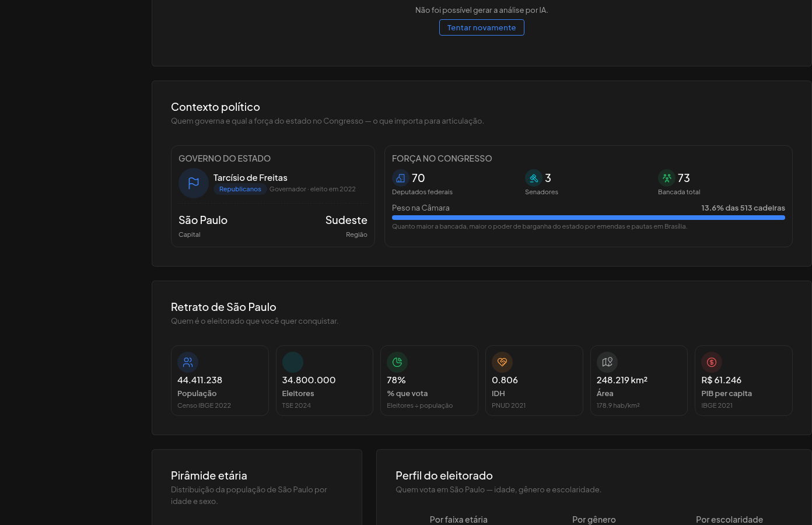Viewport: 812px width, 525px height.
Task: Click the 78% voter share value
Action: 396,380
